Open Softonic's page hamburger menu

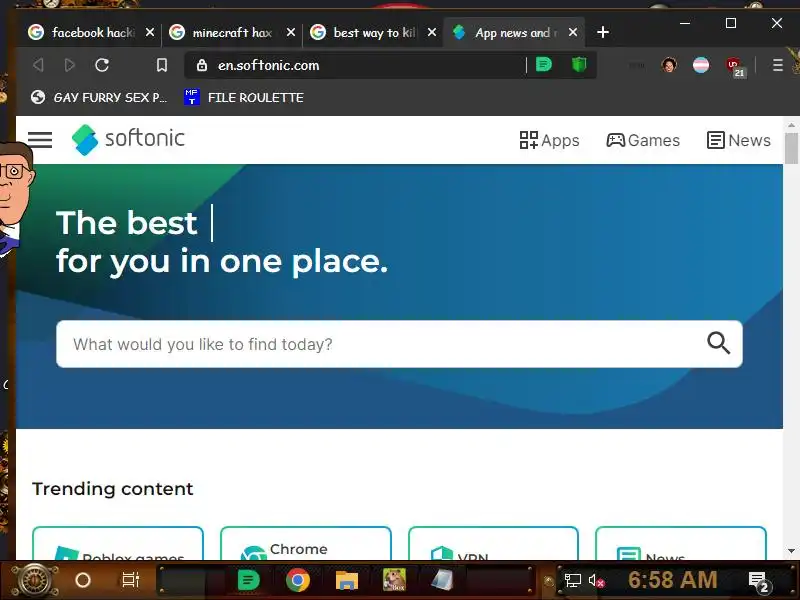40,139
